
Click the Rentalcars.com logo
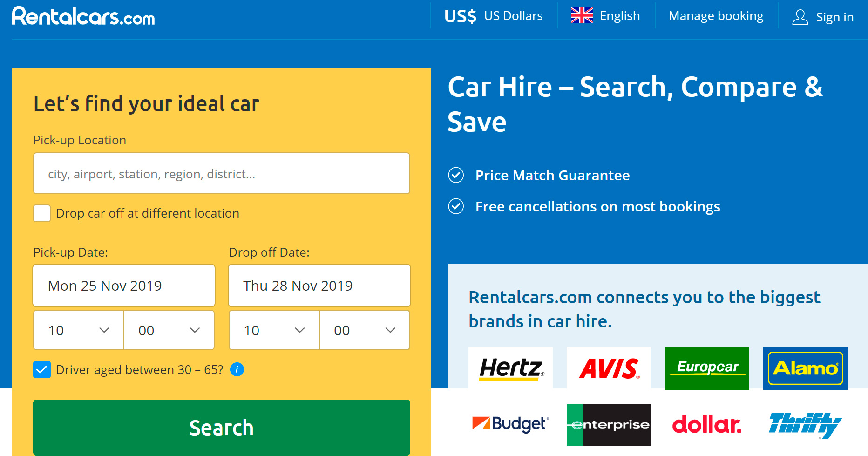pos(83,16)
